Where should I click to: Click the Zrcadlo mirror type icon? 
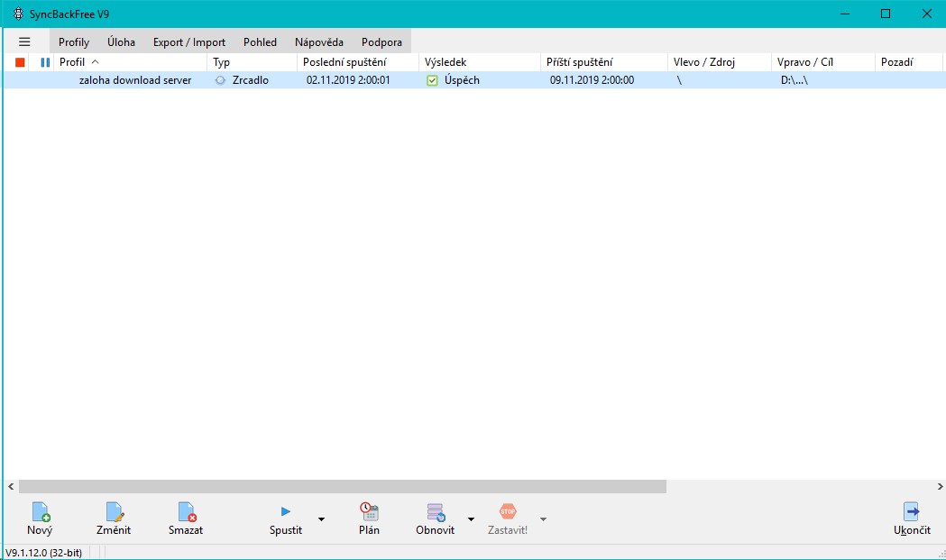(x=220, y=80)
